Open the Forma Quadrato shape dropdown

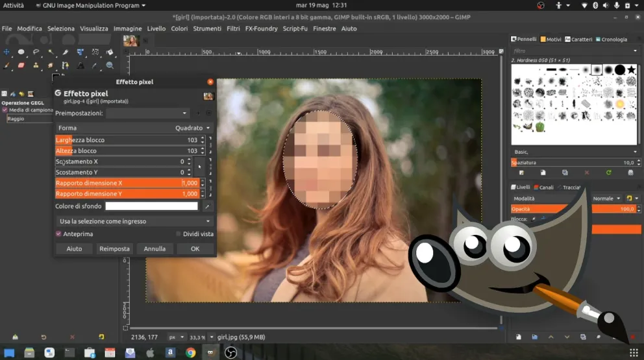pos(134,128)
